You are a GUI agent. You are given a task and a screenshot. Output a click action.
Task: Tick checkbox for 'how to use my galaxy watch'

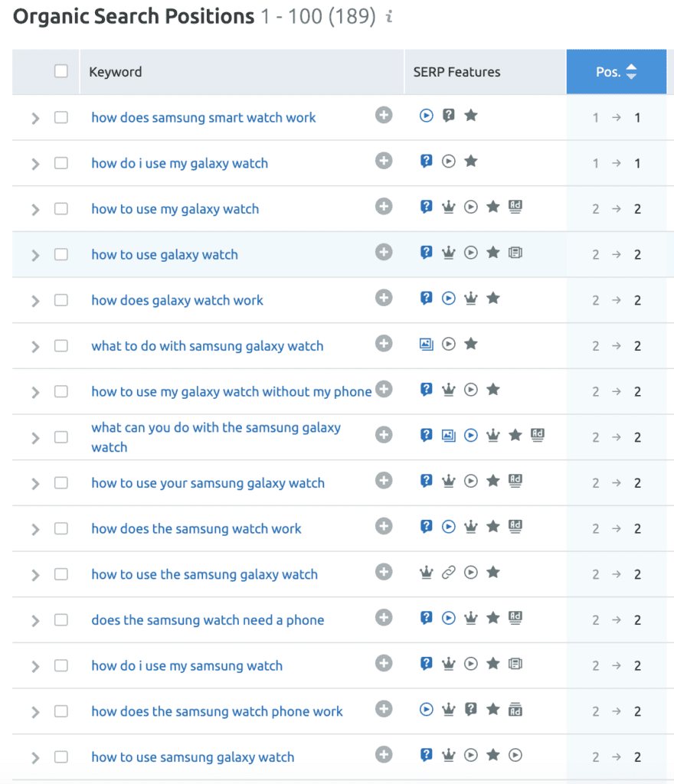pyautogui.click(x=61, y=208)
